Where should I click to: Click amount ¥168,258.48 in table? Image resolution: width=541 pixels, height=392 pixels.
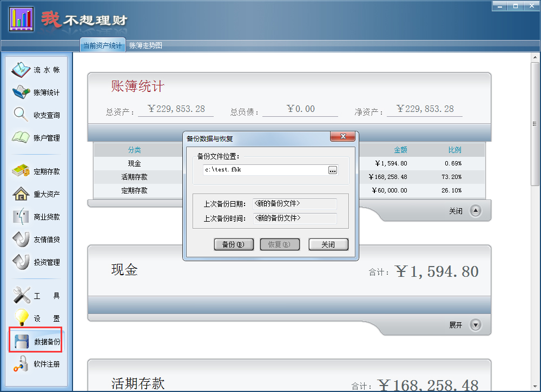pos(388,177)
